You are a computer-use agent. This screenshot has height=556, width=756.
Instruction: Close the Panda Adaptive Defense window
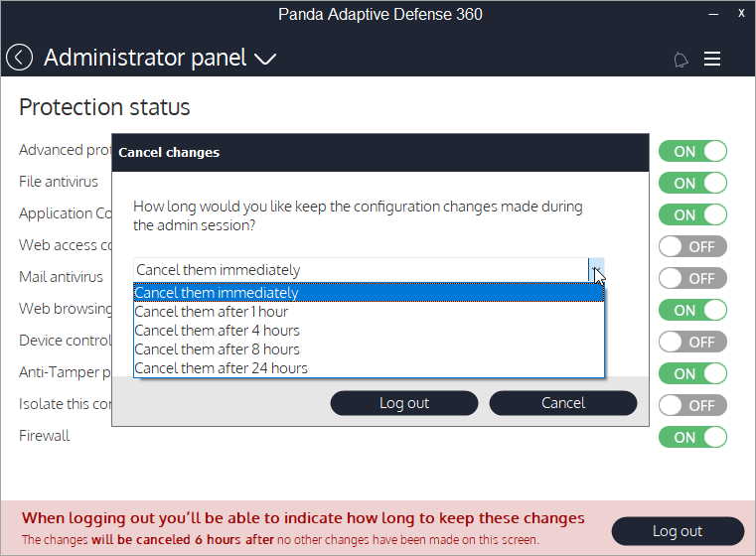pos(741,14)
